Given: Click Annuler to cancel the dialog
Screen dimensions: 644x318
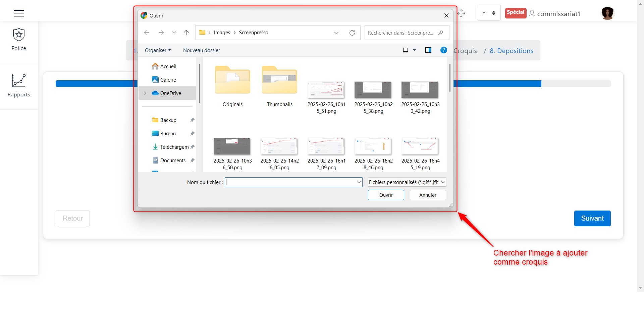Looking at the screenshot, I should point(428,195).
